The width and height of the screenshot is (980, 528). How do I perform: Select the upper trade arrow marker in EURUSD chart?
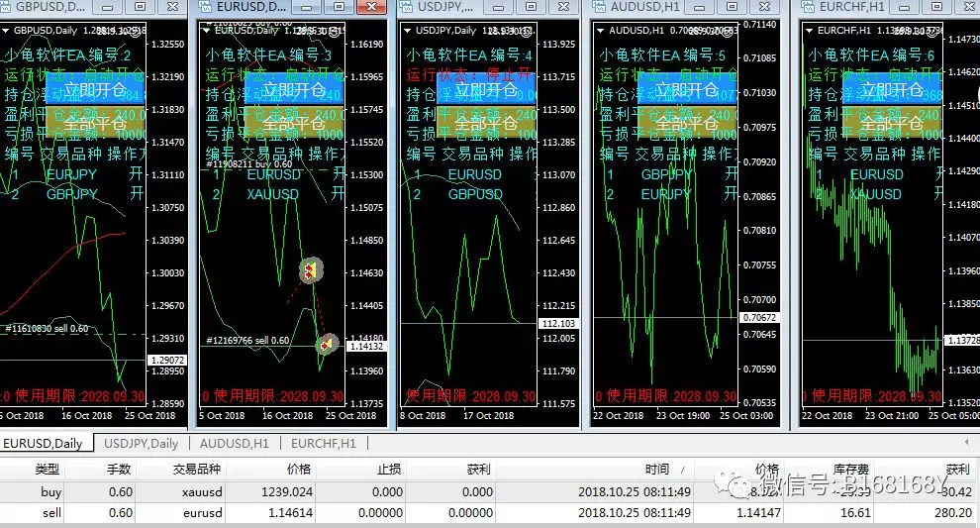point(310,269)
